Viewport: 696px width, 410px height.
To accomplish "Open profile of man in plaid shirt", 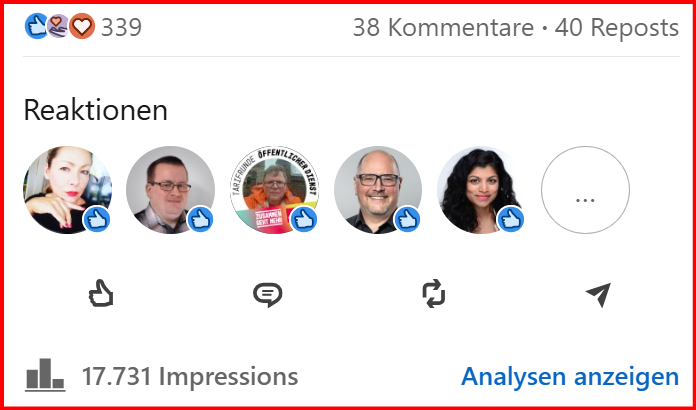I will point(170,190).
